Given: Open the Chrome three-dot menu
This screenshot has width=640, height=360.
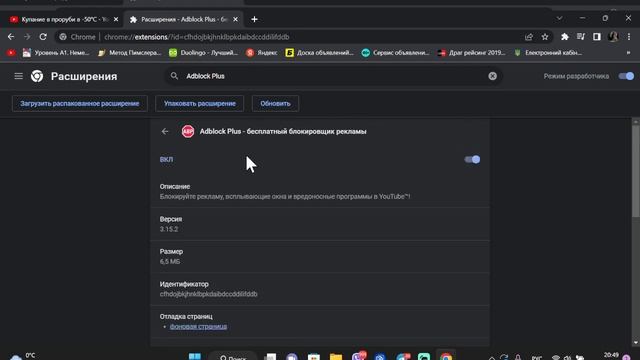Looking at the screenshot, I should [629, 37].
